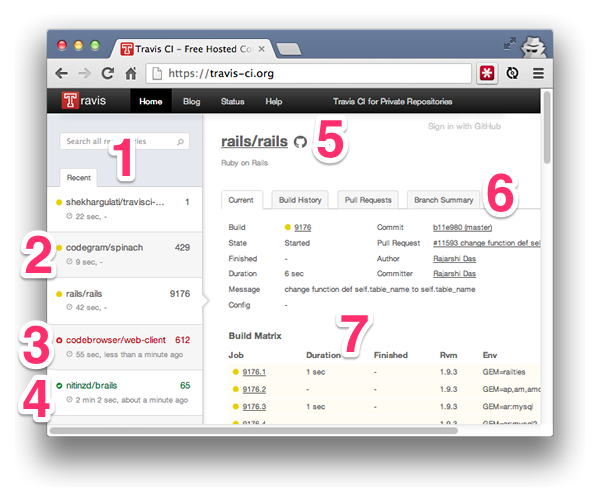
Task: Click the fullscreen arrows icon in the title bar
Action: pyautogui.click(x=510, y=43)
